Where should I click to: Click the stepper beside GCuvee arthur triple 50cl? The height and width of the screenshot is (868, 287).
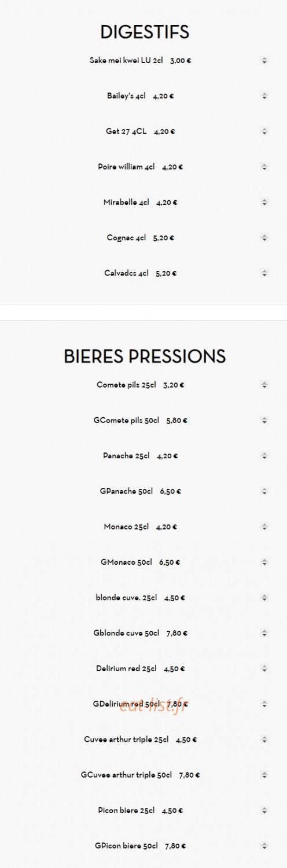[264, 775]
